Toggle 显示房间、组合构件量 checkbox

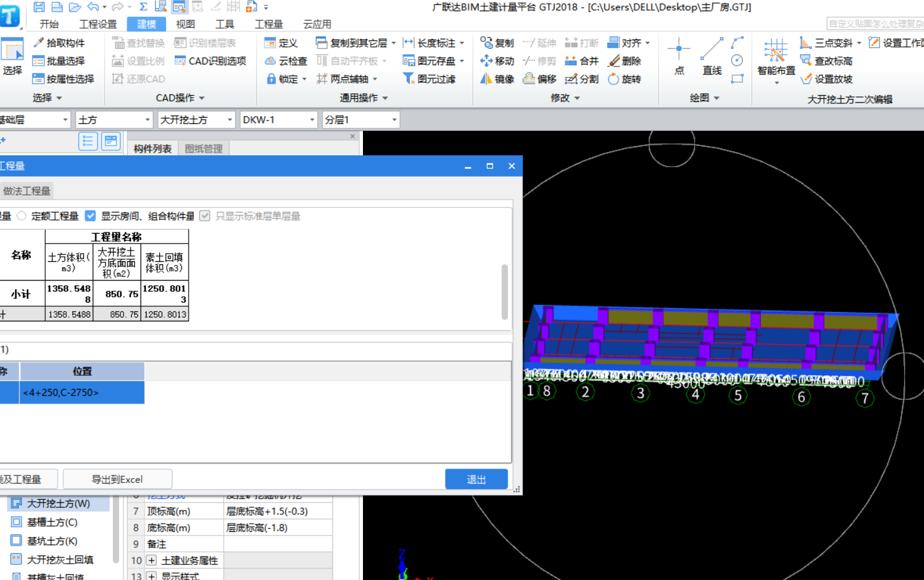[x=91, y=216]
